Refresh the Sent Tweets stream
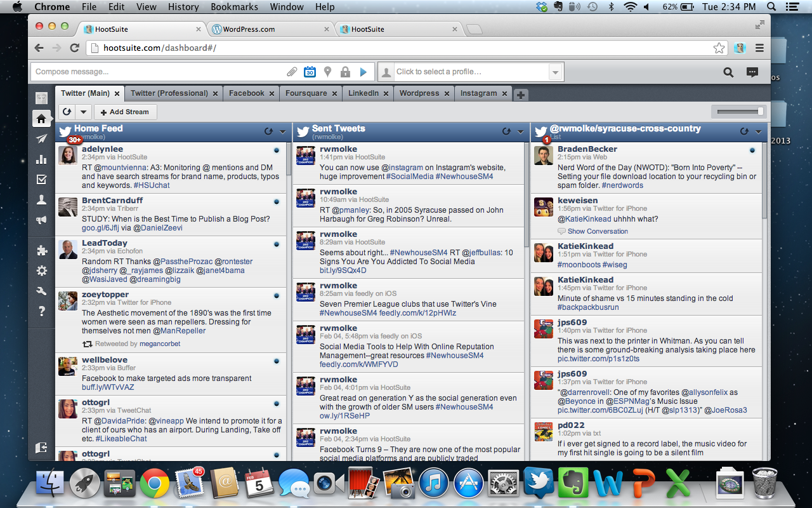 click(506, 131)
